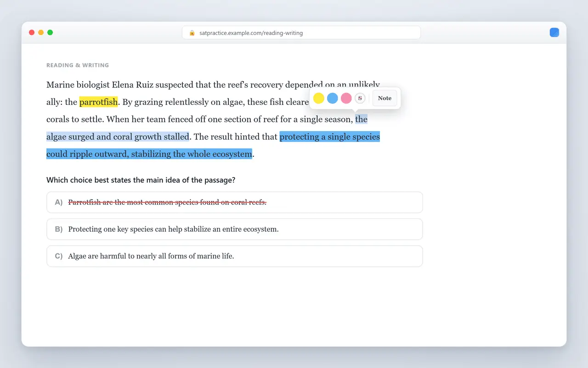Close the browser window with the red button
Image resolution: width=588 pixels, height=368 pixels.
[32, 33]
